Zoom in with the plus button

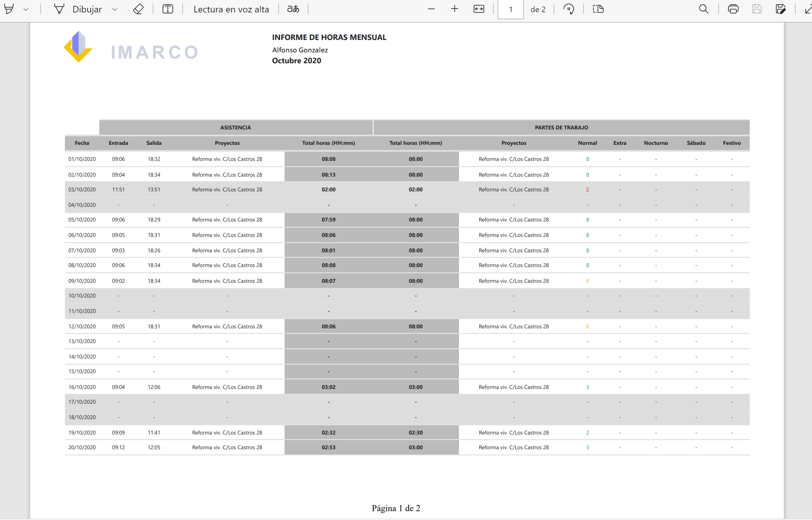tap(455, 9)
